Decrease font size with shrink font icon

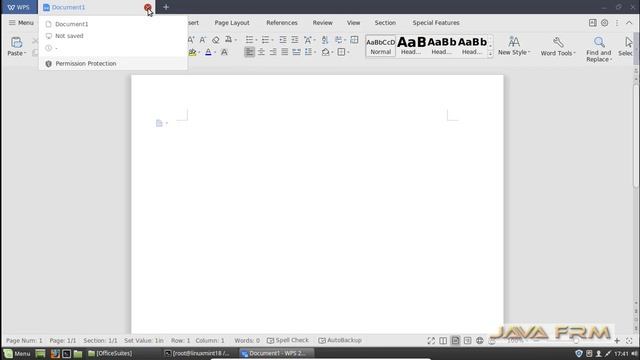pos(203,40)
